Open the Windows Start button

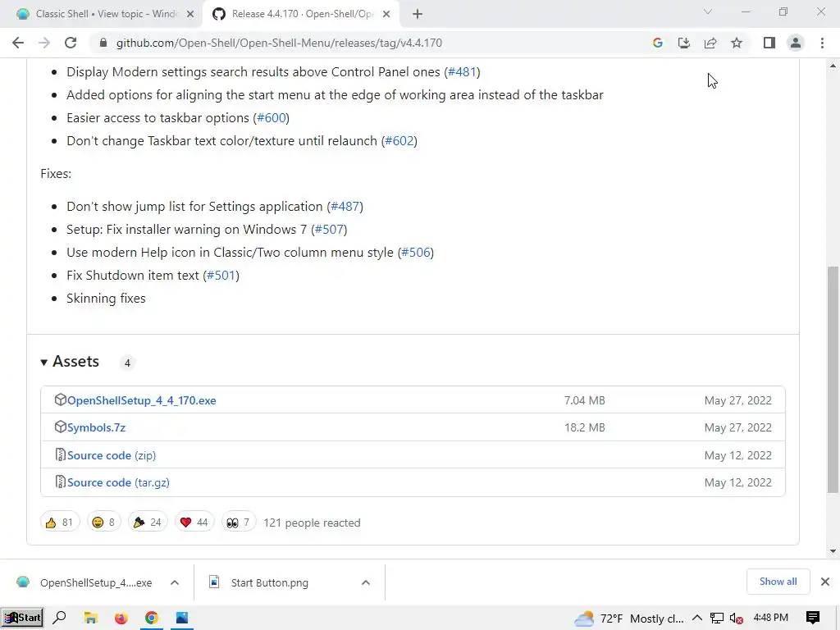[x=22, y=618]
